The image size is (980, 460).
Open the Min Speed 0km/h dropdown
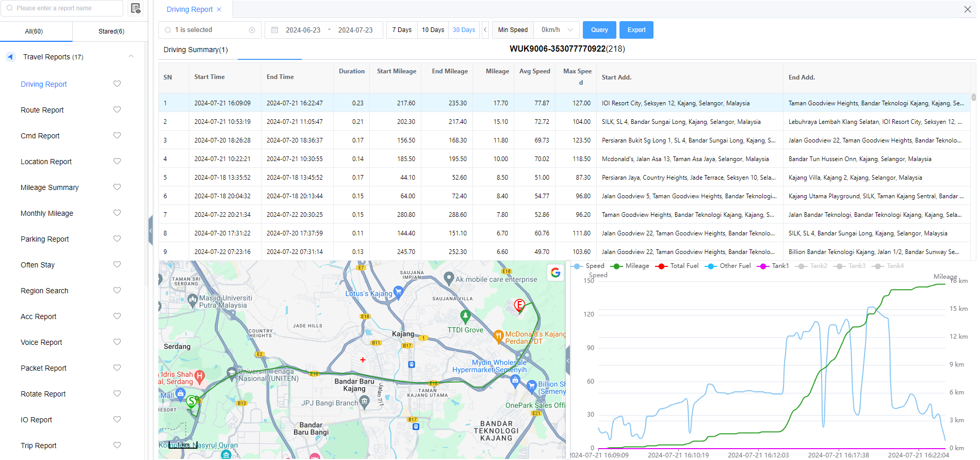[557, 30]
